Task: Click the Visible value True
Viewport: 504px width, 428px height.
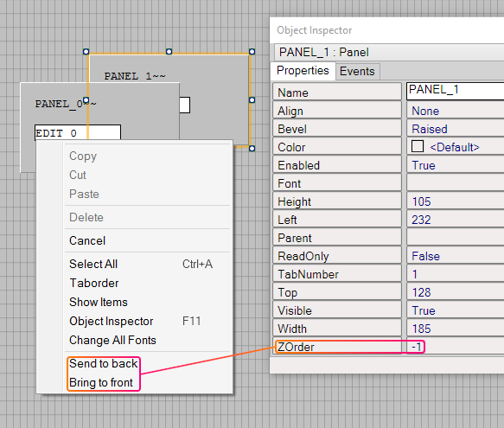Action: point(455,310)
